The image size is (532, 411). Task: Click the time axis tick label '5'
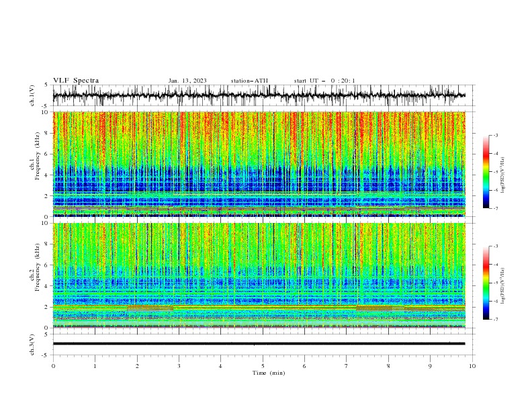tap(263, 366)
